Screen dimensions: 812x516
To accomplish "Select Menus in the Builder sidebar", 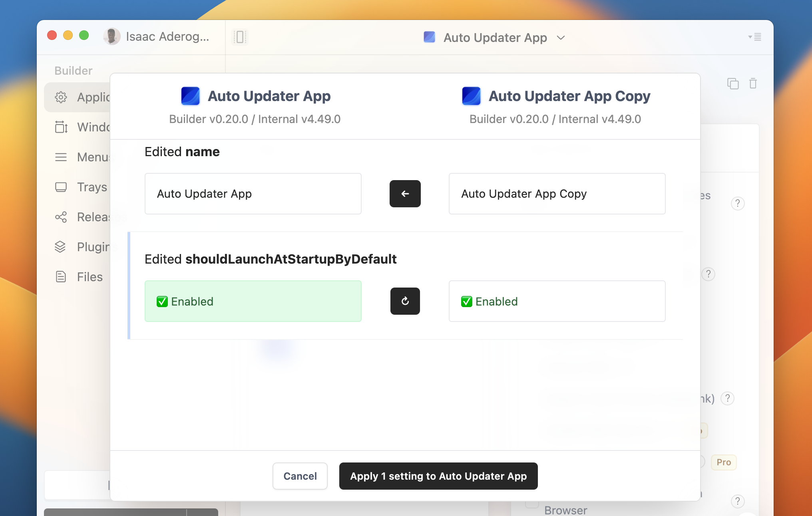I will pos(61,157).
